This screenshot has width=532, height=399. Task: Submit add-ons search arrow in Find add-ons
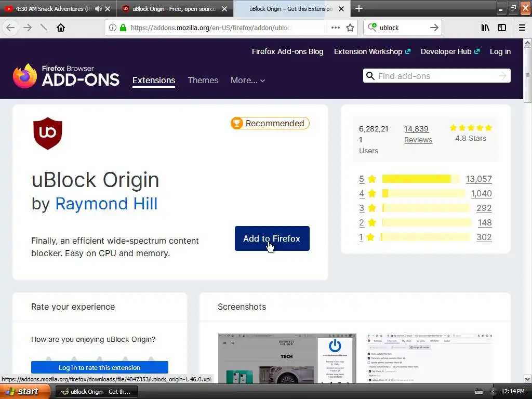click(x=502, y=76)
